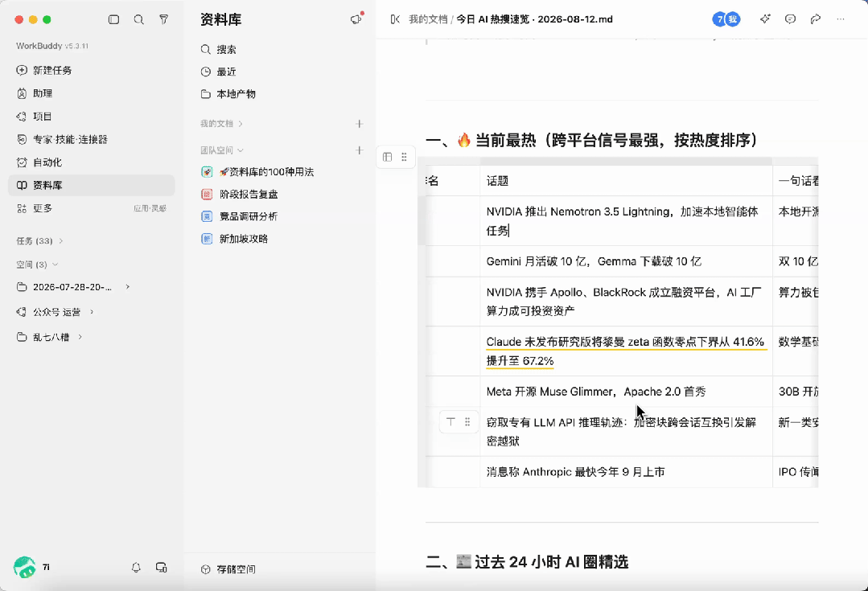Collapse the library panel with header icon
This screenshot has height=591, width=868.
395,19
